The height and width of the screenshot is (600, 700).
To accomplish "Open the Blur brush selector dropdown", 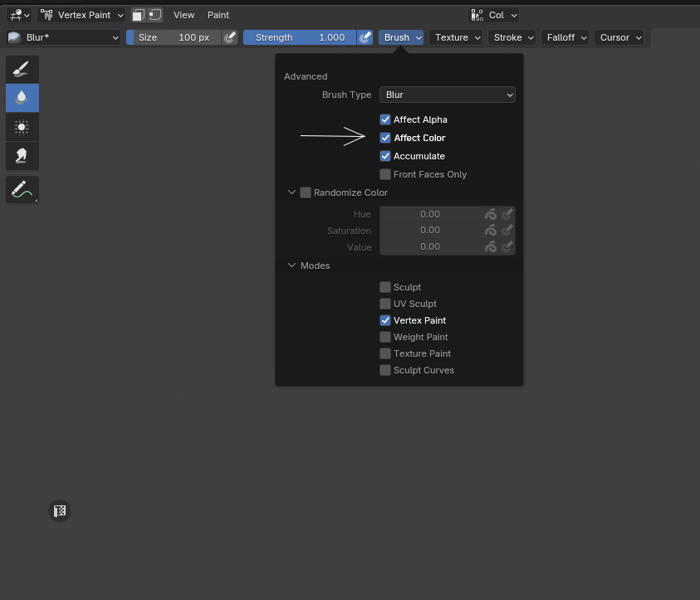I will 63,37.
